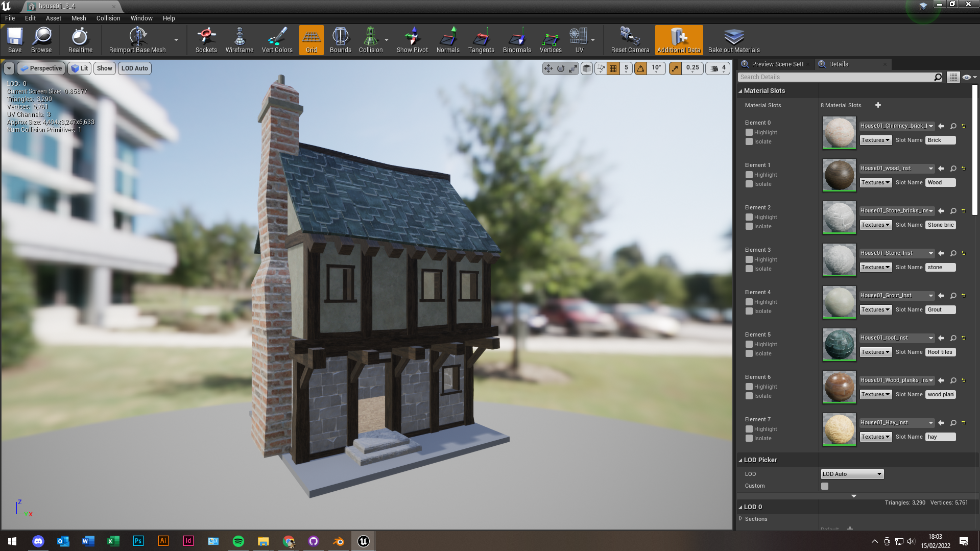Open material dropdown for House01_roof_Inst

(896, 338)
